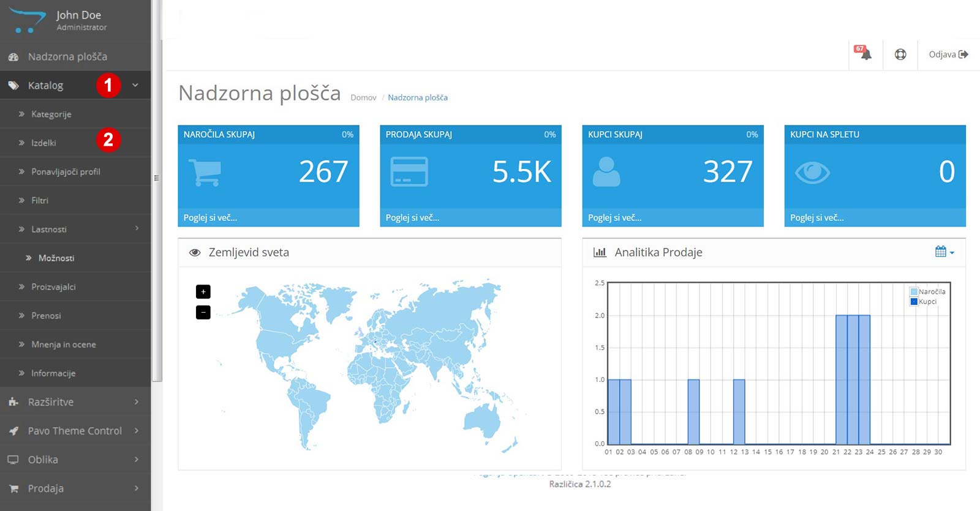Click the notifications bell icon
This screenshot has width=980, height=511.
865,54
